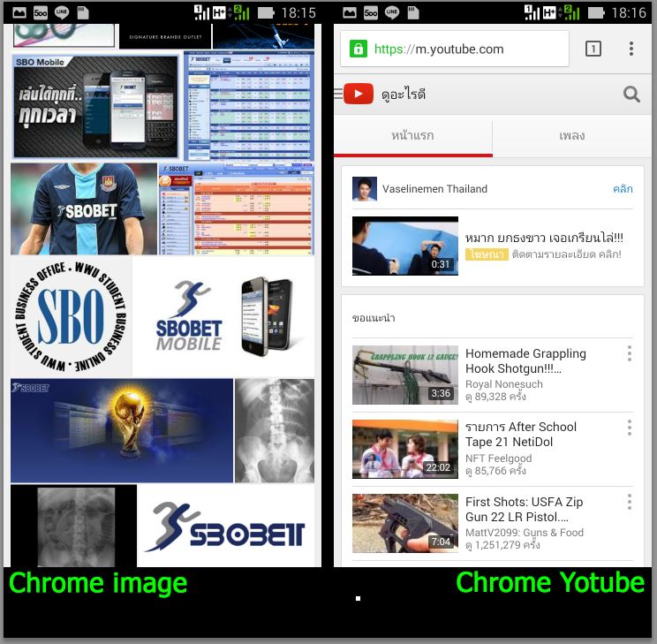
Task: Switch to the หน้าแรก tab
Action: coord(413,136)
